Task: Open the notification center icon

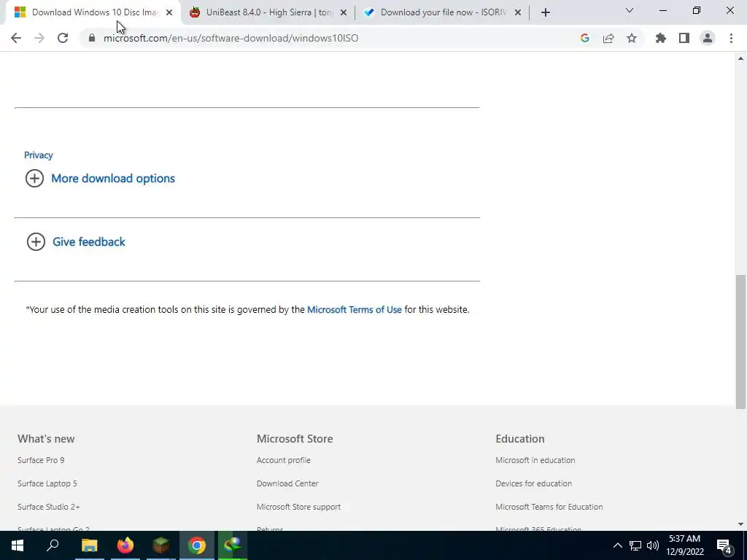Action: pos(724,545)
